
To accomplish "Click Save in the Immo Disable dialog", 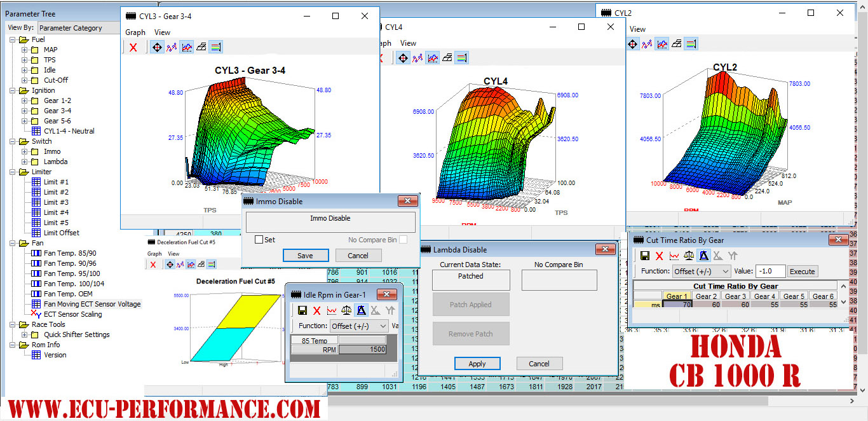I will (x=306, y=256).
